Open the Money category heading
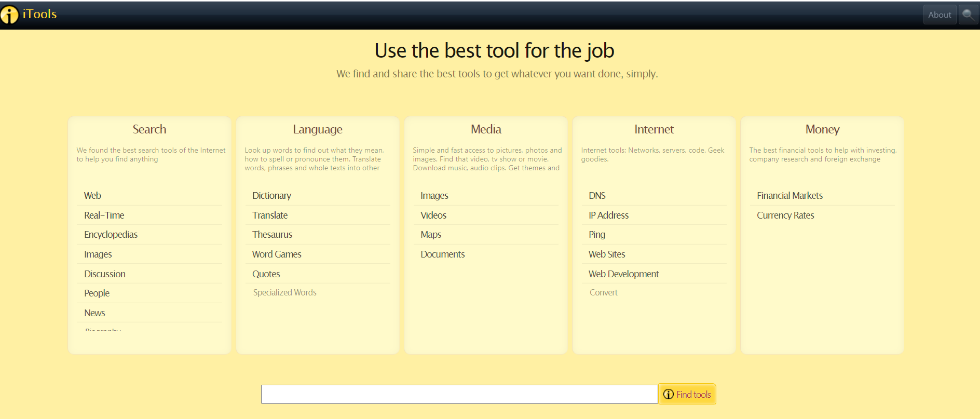 (x=822, y=129)
